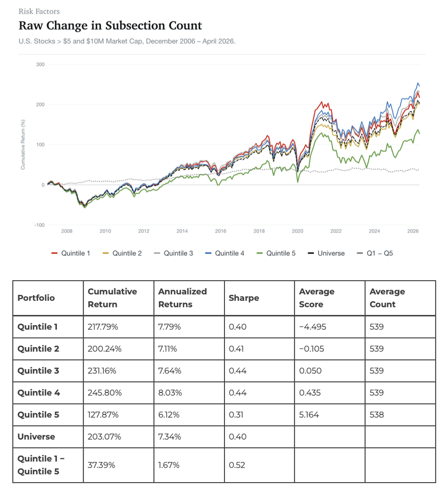Screen dimensions: 448x489
Task: Click the 245.80% cumulative return cell
Action: pyautogui.click(x=105, y=393)
